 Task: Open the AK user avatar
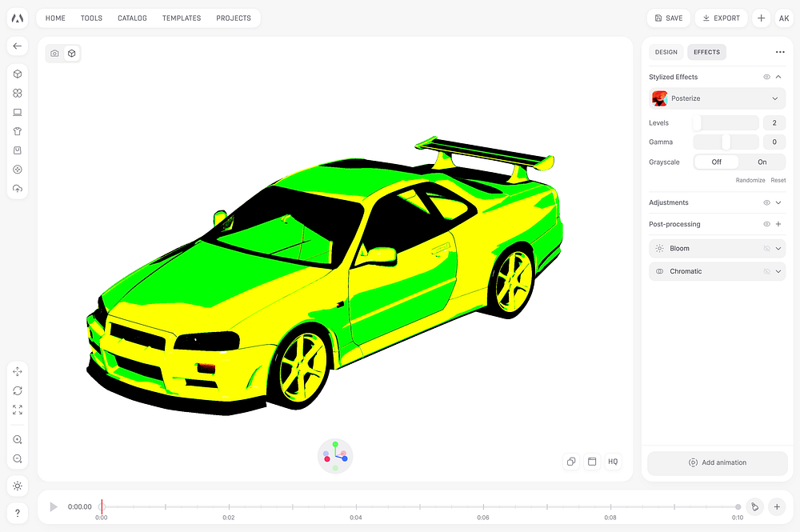pyautogui.click(x=784, y=18)
